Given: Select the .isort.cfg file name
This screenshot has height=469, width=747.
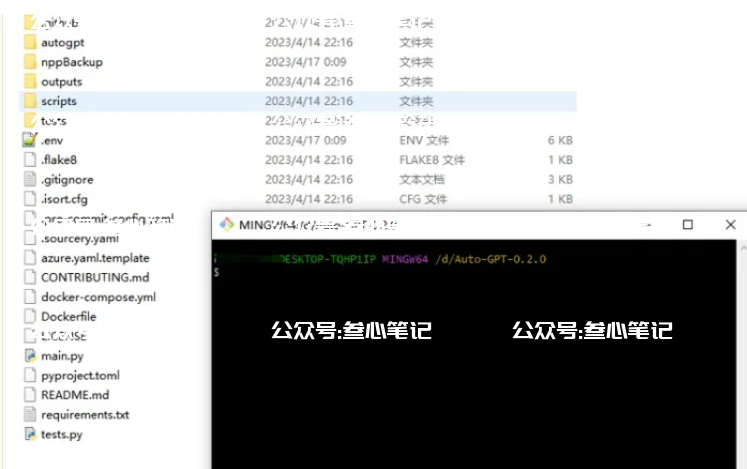Looking at the screenshot, I should point(64,199).
